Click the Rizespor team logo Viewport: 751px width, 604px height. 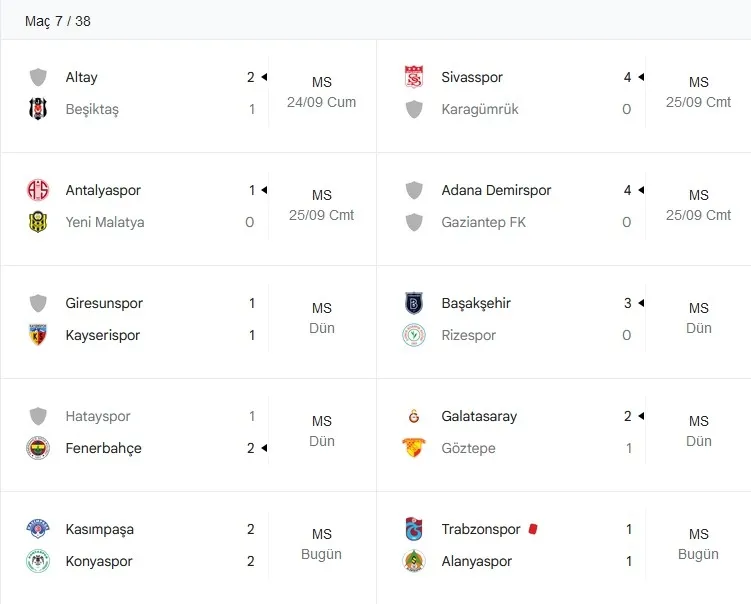pyautogui.click(x=414, y=335)
